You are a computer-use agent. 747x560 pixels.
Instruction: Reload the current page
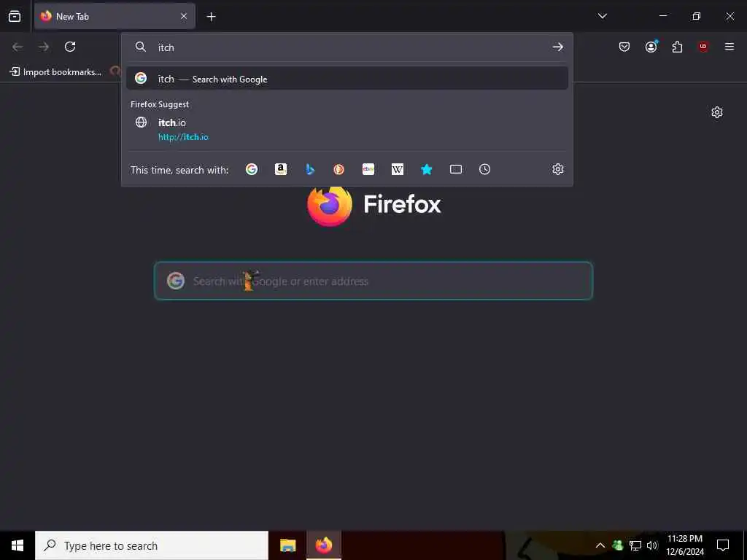(x=70, y=47)
